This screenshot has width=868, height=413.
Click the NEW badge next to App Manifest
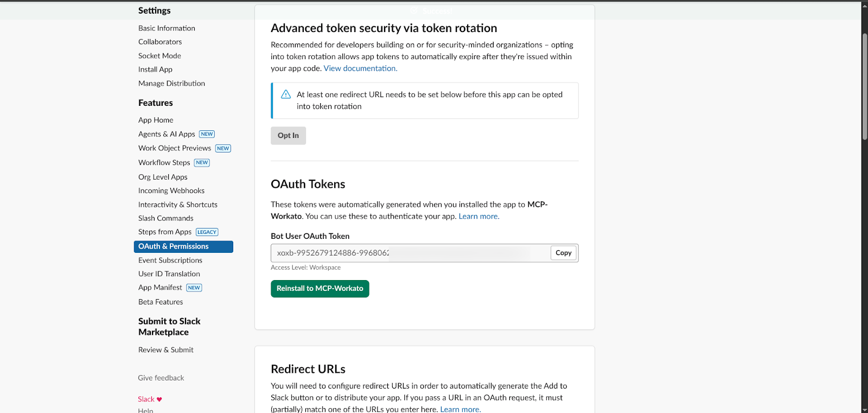coord(194,288)
